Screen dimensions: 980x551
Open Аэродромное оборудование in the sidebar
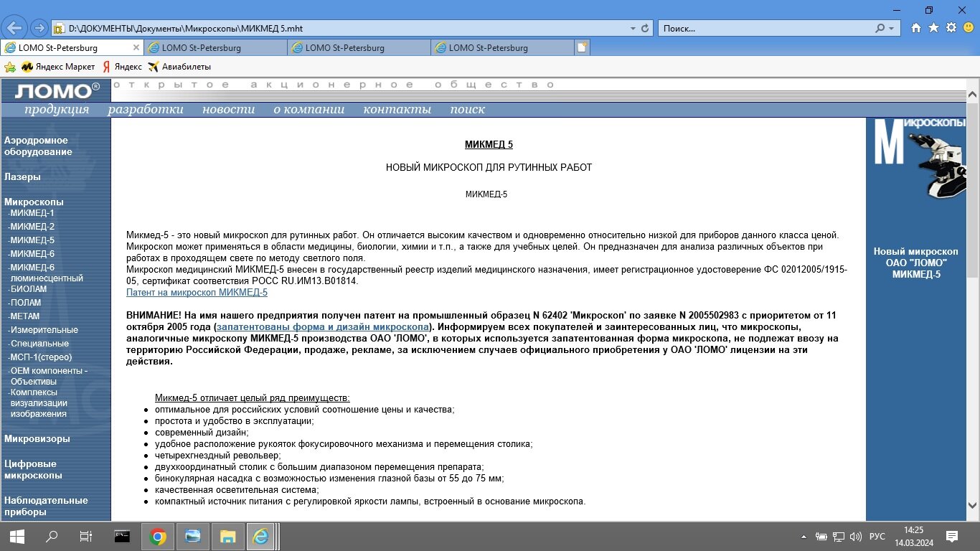(38, 146)
